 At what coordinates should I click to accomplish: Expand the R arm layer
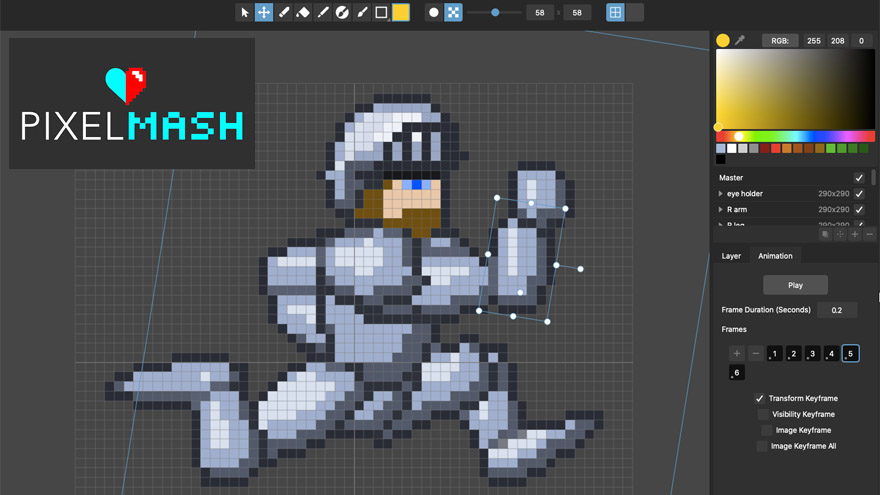point(721,209)
